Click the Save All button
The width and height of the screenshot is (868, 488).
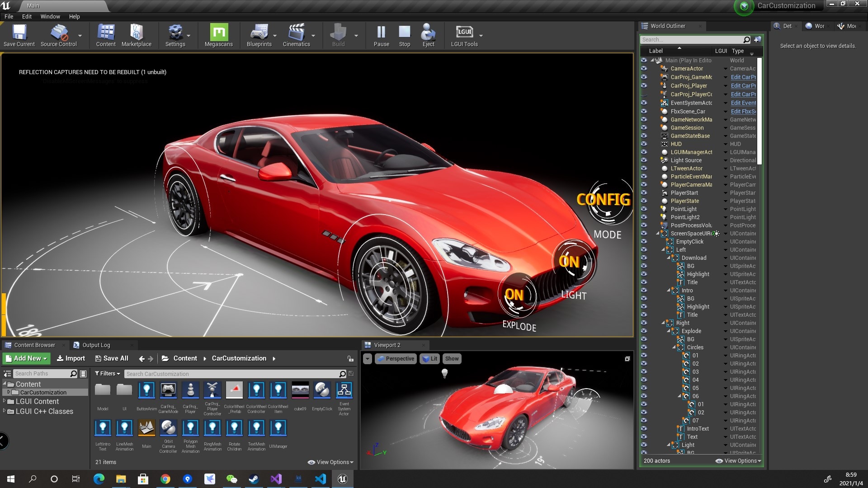[112, 358]
